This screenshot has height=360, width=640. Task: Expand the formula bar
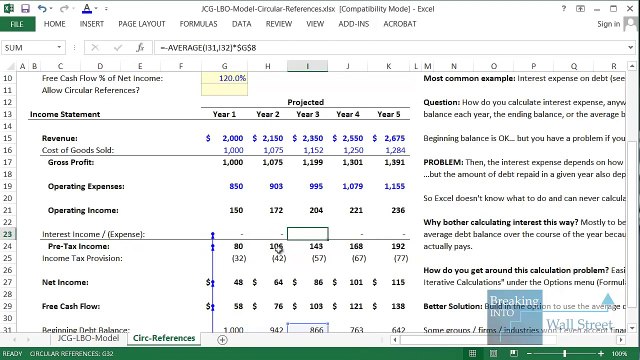(631, 48)
